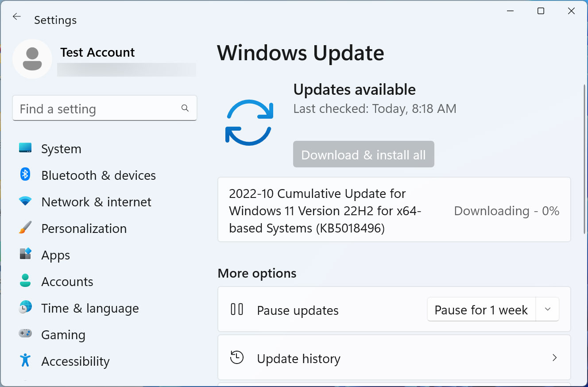This screenshot has width=588, height=387.
Task: Click the Update history clock icon
Action: tap(237, 357)
